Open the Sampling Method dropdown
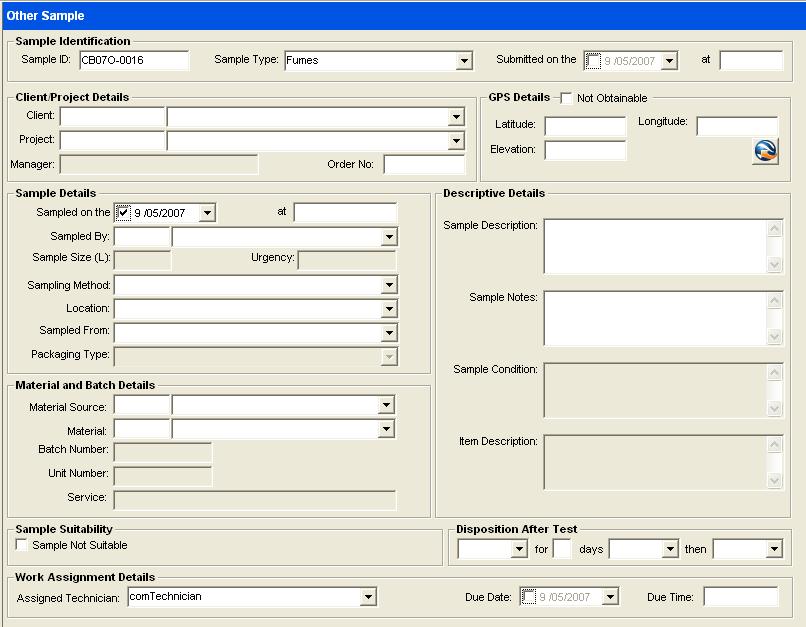The height and width of the screenshot is (627, 806). point(388,286)
